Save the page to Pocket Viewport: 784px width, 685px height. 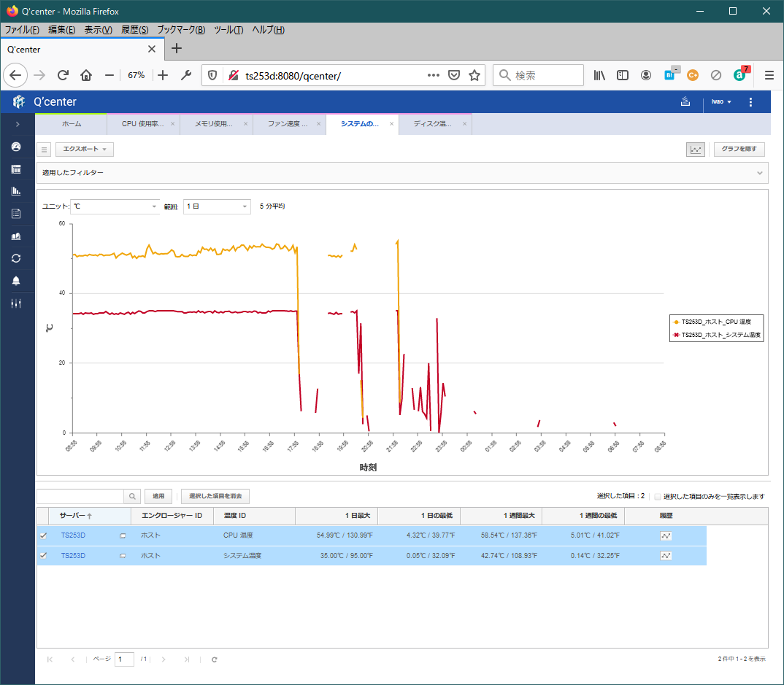point(453,75)
